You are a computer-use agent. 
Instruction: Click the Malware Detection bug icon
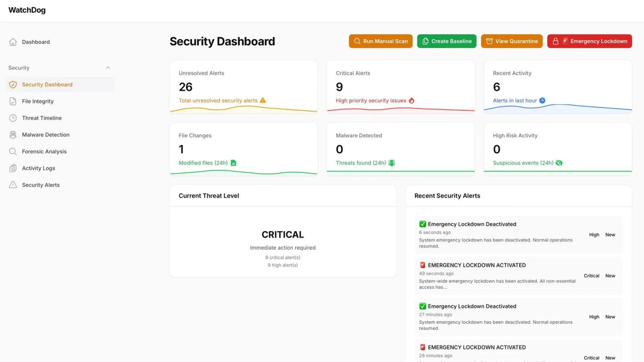click(x=13, y=135)
